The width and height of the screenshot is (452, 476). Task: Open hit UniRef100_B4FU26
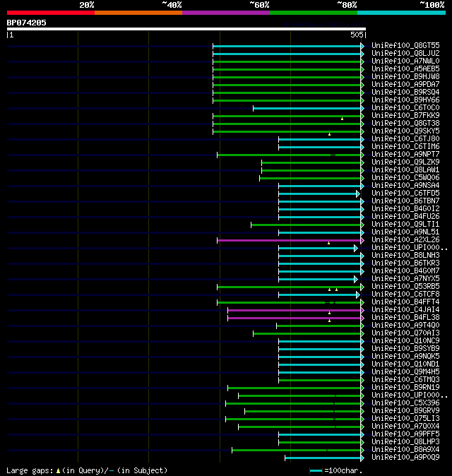click(405, 216)
